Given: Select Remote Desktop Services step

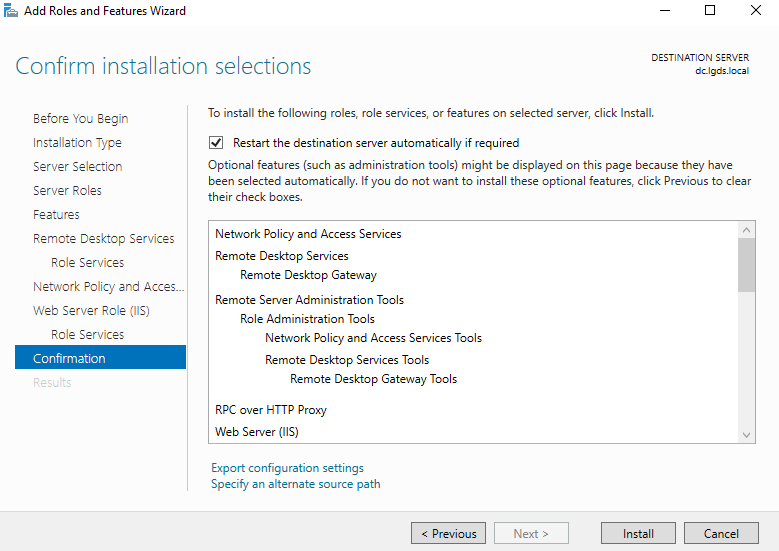Looking at the screenshot, I should pos(103,239).
